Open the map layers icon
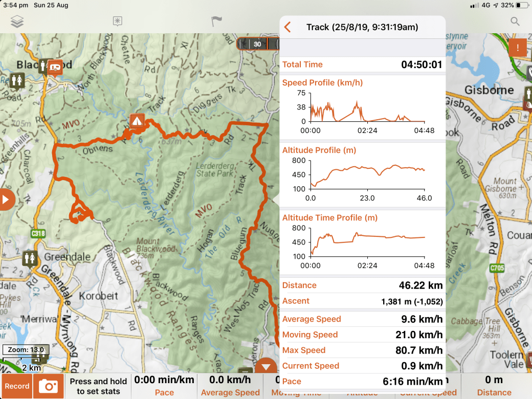Screen dimensions: 532x399 click(17, 21)
